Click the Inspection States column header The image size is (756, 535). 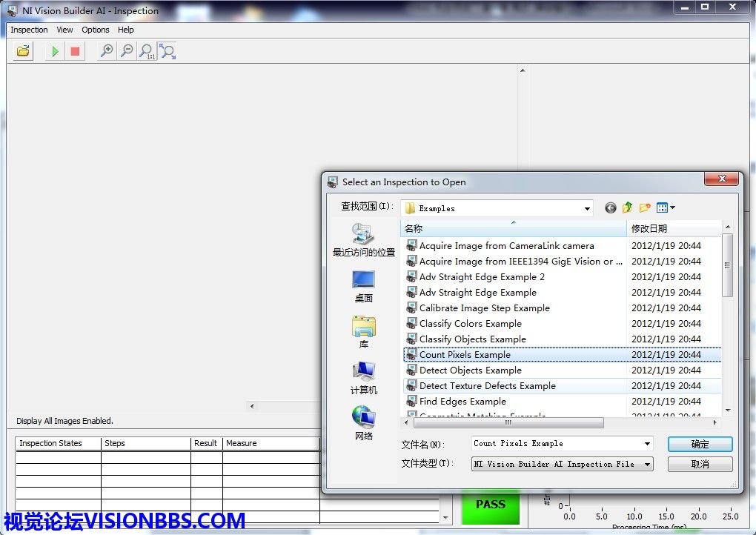coord(59,443)
